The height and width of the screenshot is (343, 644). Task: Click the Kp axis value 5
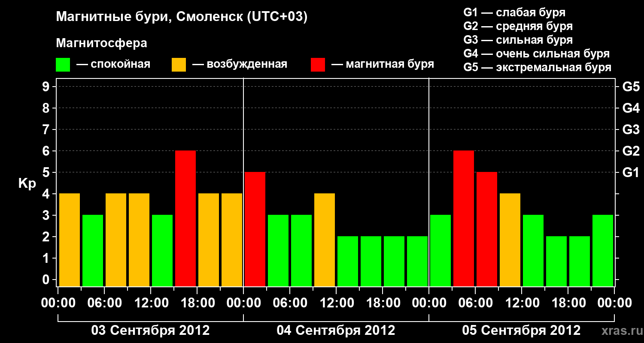pyautogui.click(x=47, y=173)
